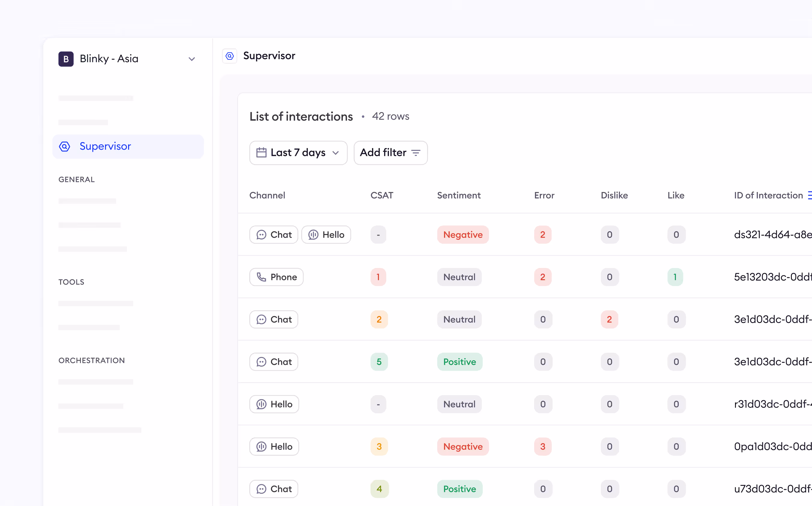Click the Hello tag in first row
This screenshot has height=506, width=812.
(326, 235)
